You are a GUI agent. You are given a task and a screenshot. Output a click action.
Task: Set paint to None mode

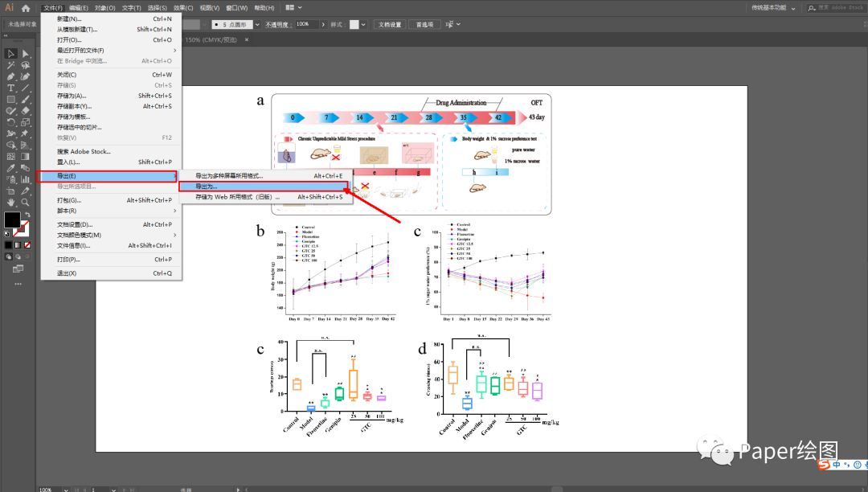pos(29,244)
